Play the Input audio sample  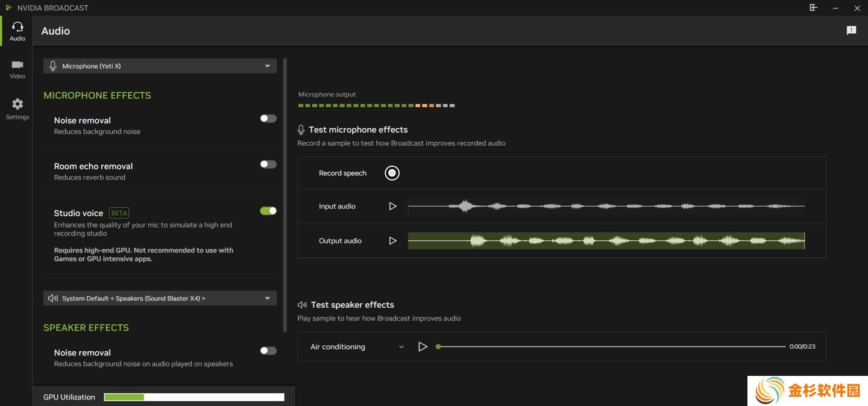[392, 206]
